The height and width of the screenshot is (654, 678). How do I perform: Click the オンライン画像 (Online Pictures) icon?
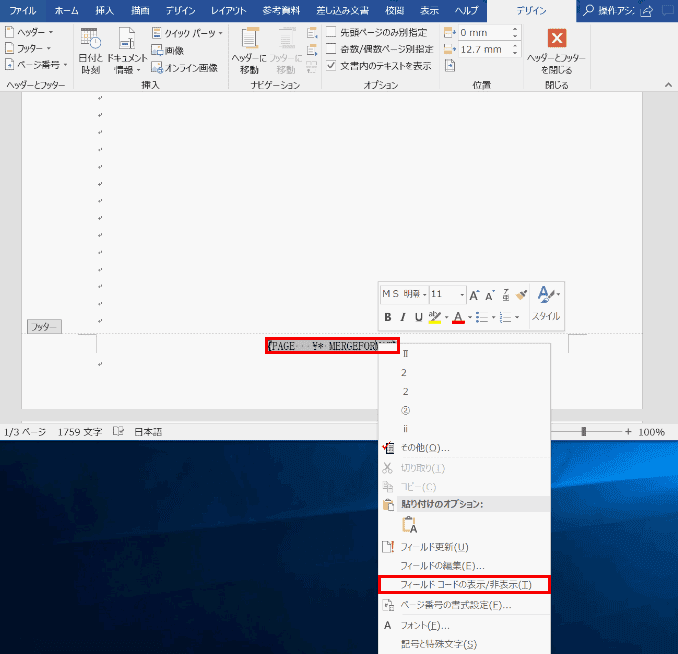tap(184, 67)
